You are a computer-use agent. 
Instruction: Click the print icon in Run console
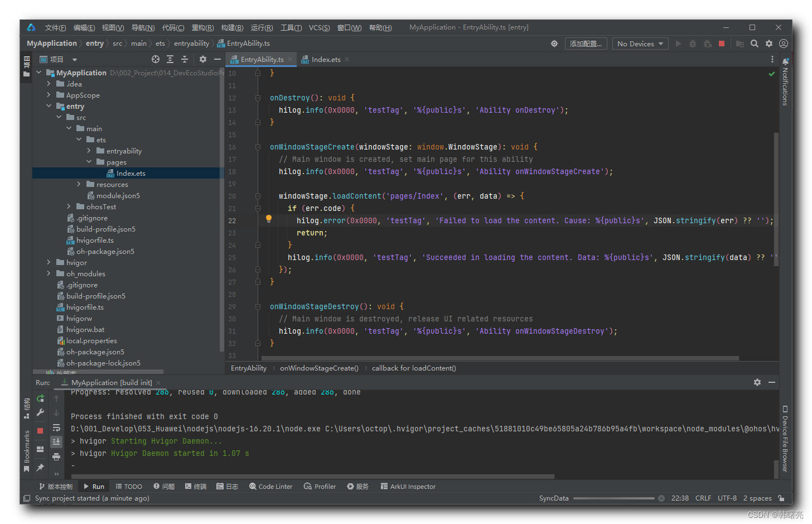[x=56, y=456]
